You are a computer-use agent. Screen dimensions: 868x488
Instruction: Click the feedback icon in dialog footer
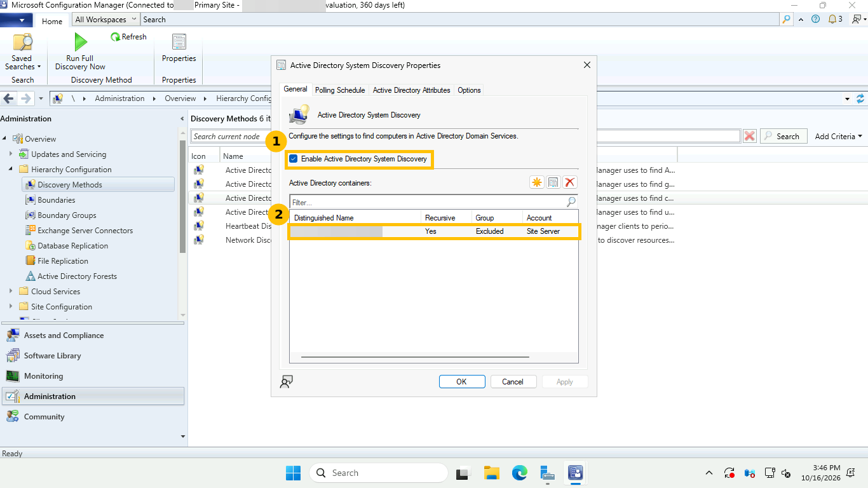(x=287, y=382)
